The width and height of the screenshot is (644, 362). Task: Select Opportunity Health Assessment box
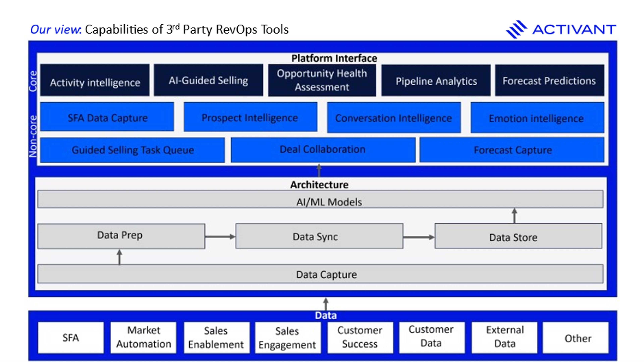point(322,80)
